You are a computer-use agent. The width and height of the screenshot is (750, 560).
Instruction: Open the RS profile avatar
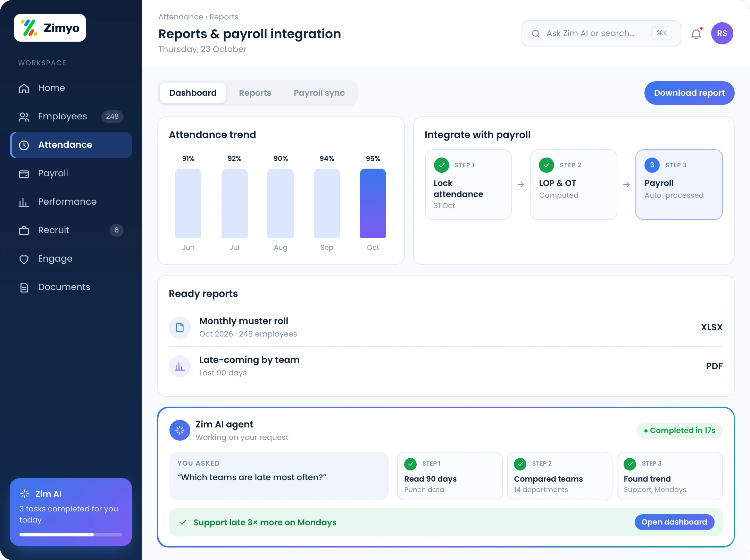tap(722, 33)
